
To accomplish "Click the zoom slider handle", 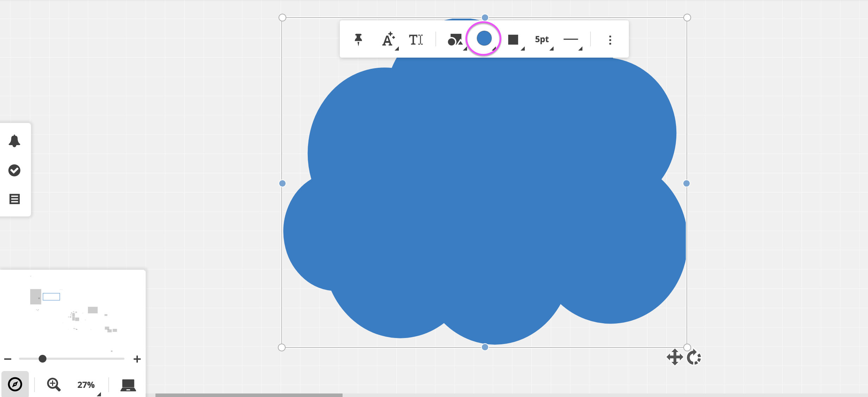I will 43,359.
